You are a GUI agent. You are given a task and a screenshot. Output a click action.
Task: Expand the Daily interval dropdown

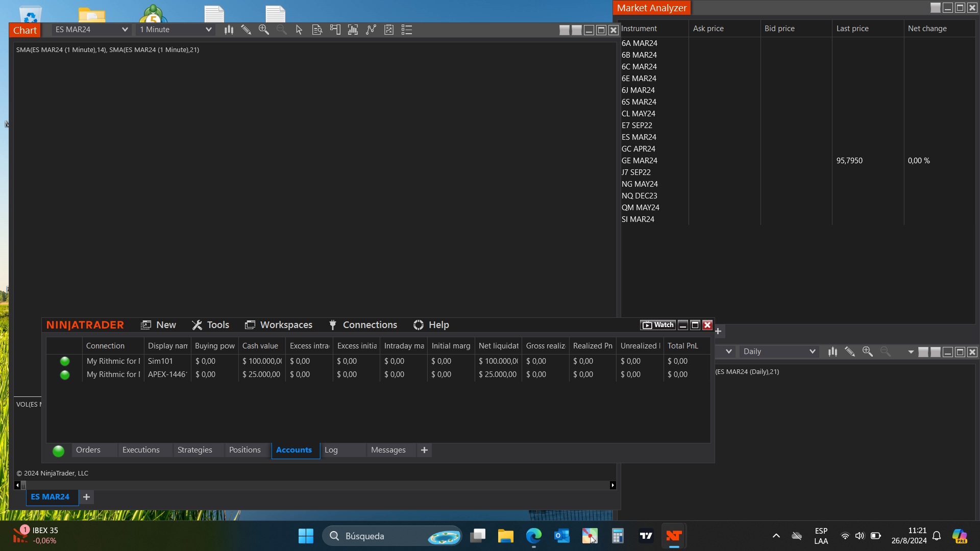click(x=812, y=352)
